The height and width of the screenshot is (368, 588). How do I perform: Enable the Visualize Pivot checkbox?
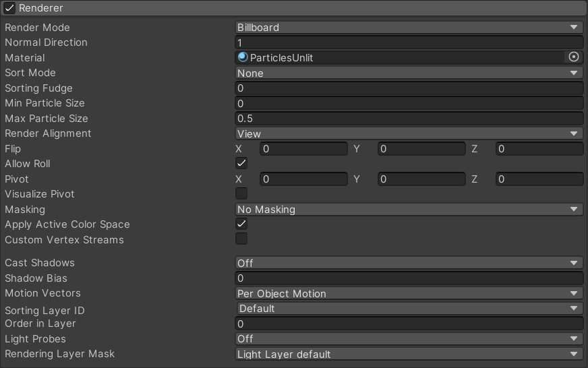click(241, 193)
